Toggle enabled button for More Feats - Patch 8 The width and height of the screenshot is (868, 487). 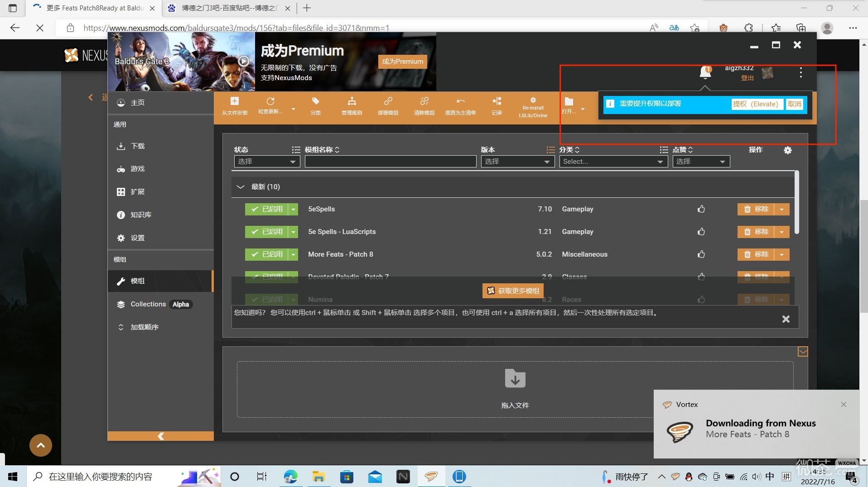point(267,254)
